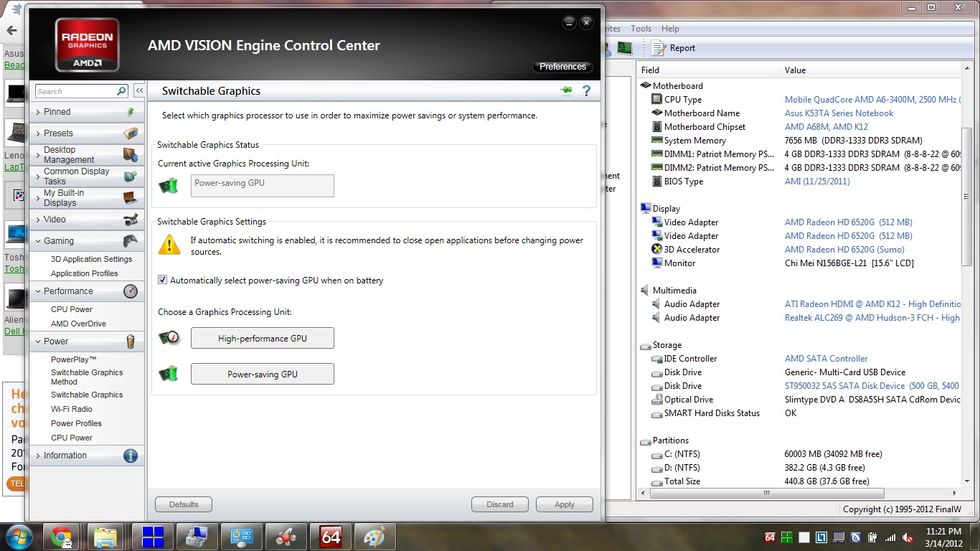This screenshot has width=980, height=551.
Task: Select BIOS Type row in AIDA64
Action: click(x=799, y=182)
